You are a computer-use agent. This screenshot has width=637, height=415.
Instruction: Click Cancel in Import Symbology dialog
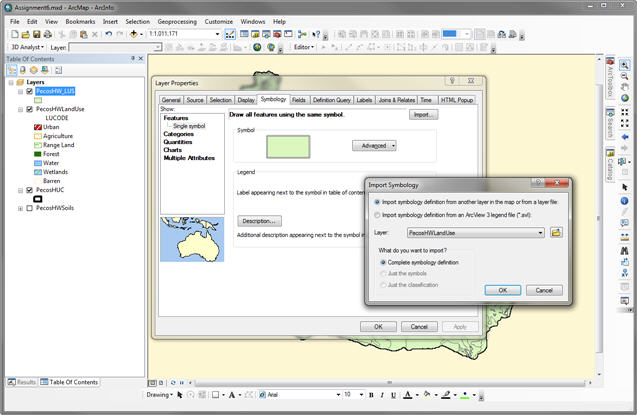coord(544,290)
